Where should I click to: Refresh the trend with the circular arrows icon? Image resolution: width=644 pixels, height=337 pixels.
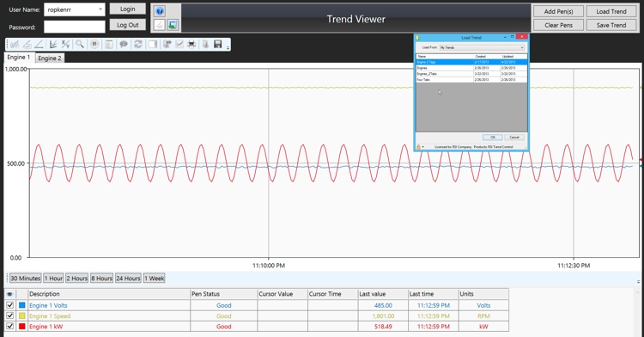tap(138, 44)
